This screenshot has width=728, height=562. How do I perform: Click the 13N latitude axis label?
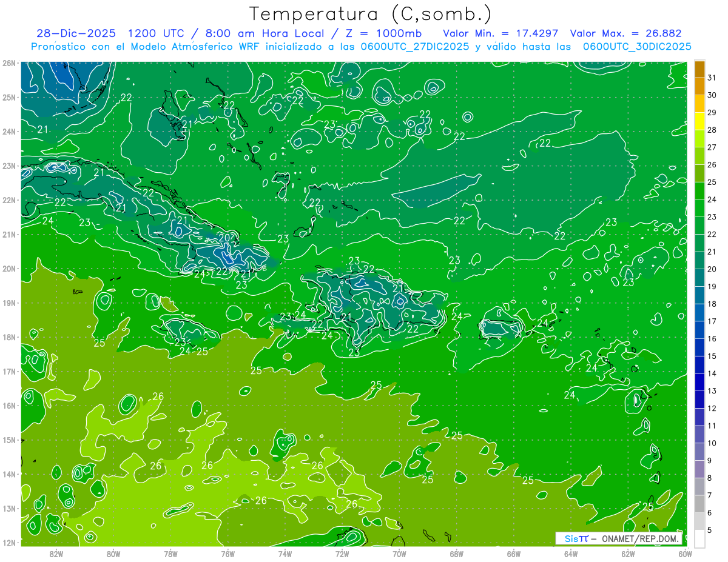(x=8, y=508)
